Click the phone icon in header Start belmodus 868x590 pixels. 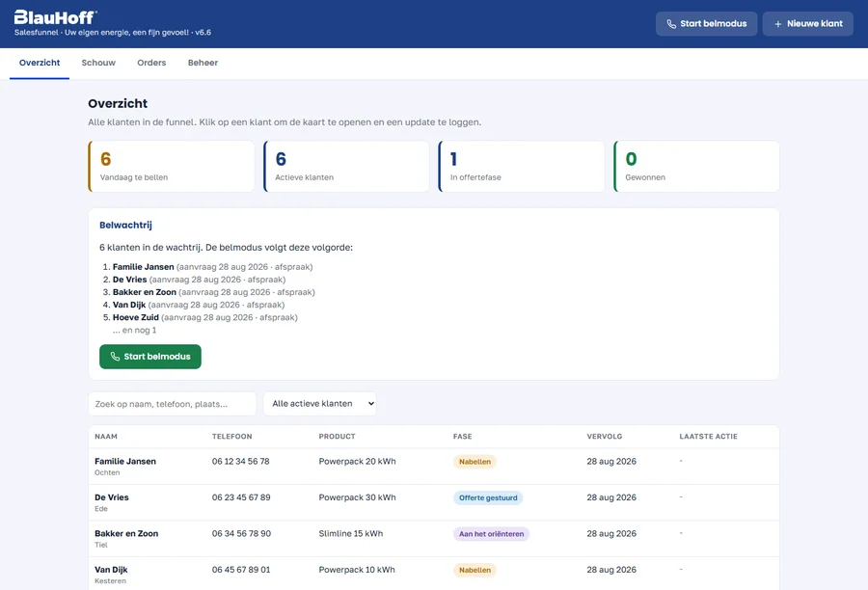click(x=671, y=24)
